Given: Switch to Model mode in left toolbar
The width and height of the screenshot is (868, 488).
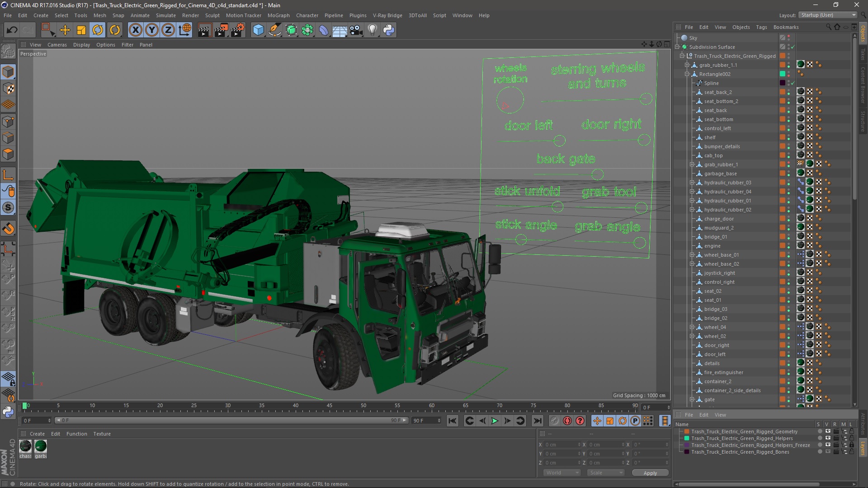Looking at the screenshot, I should (x=8, y=72).
